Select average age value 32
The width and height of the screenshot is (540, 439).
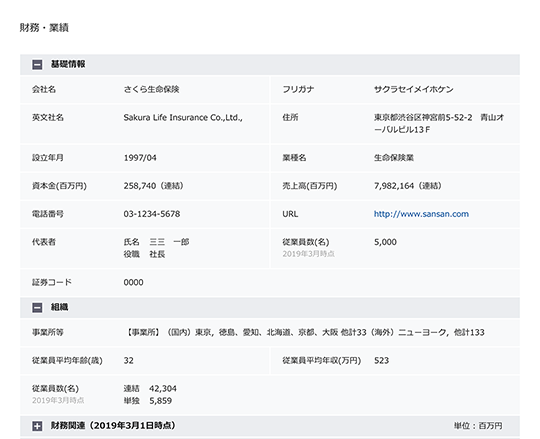(128, 360)
